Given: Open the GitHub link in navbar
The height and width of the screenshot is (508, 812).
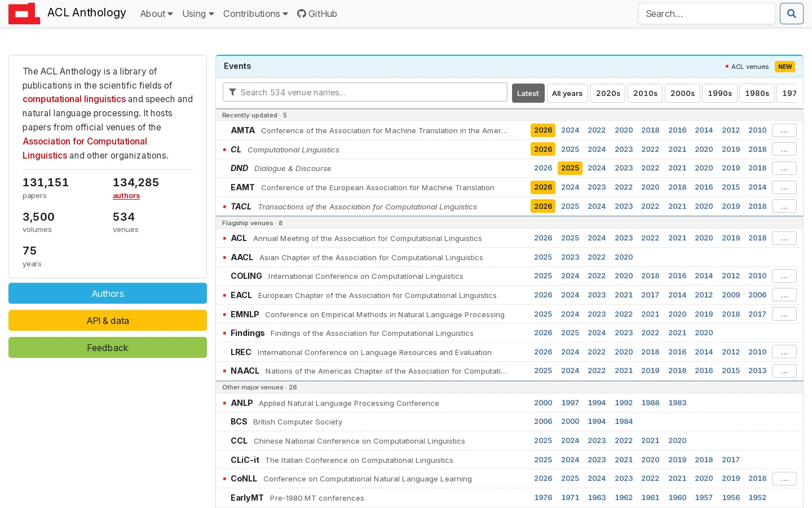Looking at the screenshot, I should 317,14.
